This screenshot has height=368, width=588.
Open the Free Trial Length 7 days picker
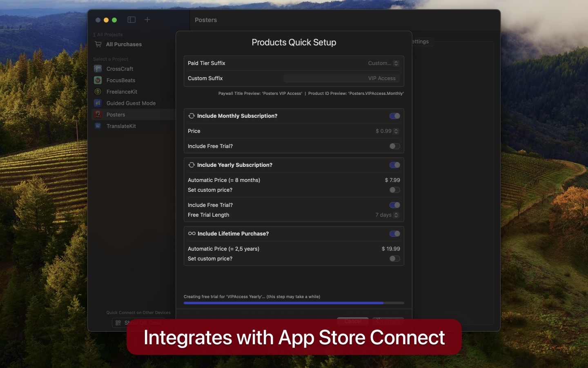(x=387, y=215)
